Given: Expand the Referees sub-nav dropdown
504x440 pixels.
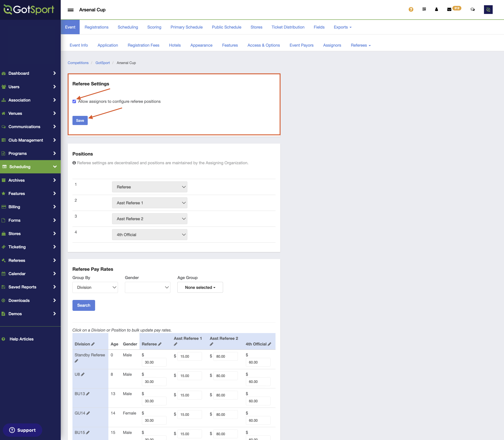Looking at the screenshot, I should pos(361,46).
